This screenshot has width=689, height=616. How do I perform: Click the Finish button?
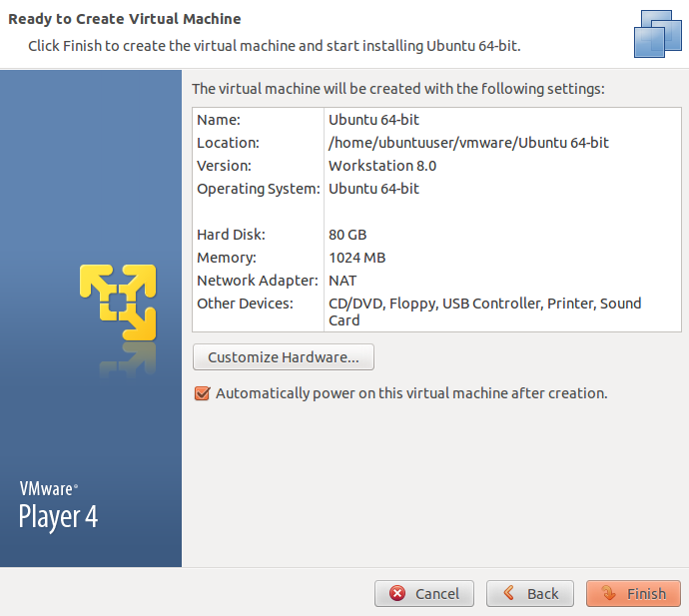633,594
